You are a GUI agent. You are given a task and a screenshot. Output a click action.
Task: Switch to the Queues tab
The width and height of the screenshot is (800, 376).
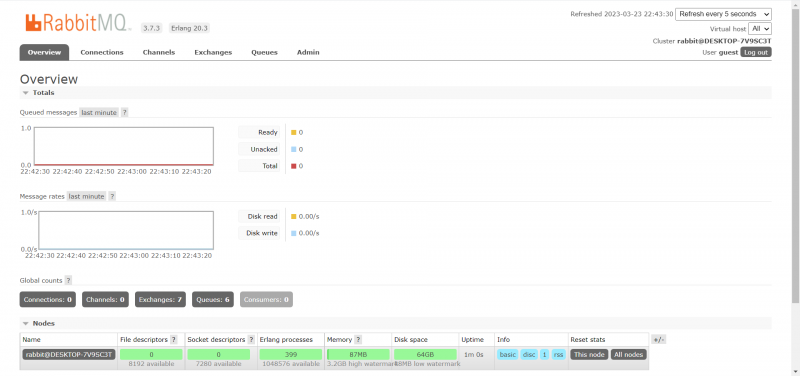(264, 53)
